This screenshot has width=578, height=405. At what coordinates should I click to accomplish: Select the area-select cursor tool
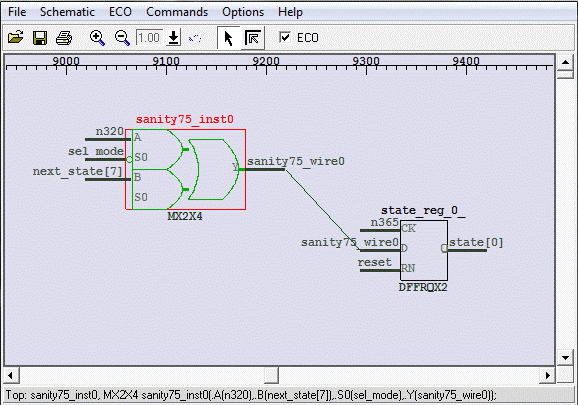coord(253,38)
